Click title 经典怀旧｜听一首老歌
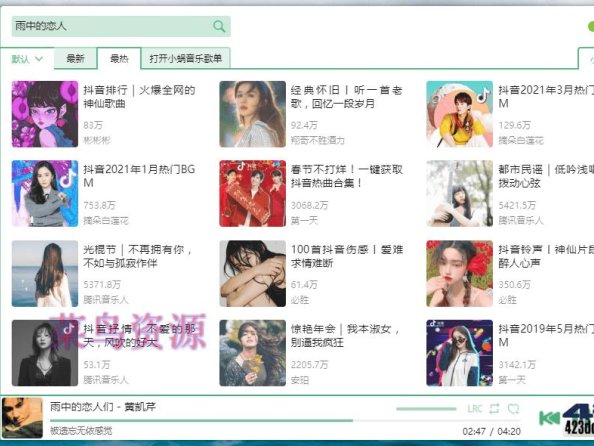594x446 pixels. (x=347, y=97)
